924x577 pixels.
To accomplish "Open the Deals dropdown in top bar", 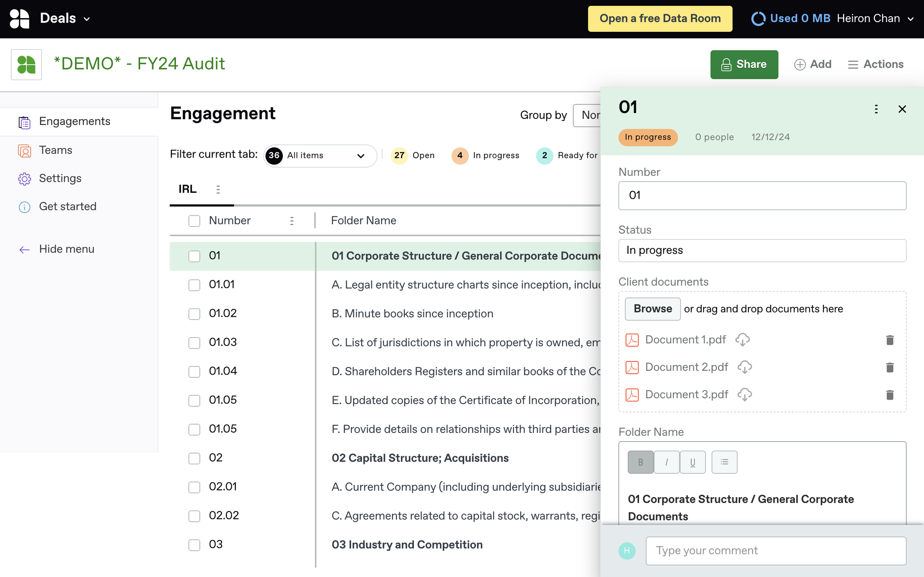I will pyautogui.click(x=65, y=18).
